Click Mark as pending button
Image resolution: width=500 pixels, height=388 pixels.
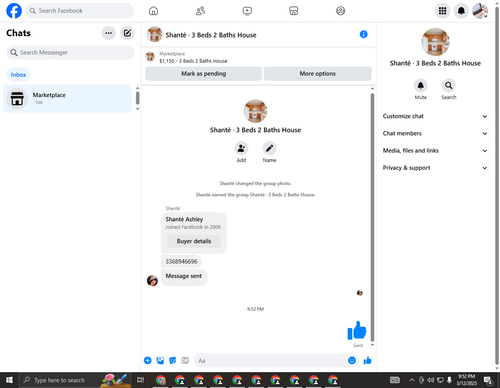[x=203, y=74]
